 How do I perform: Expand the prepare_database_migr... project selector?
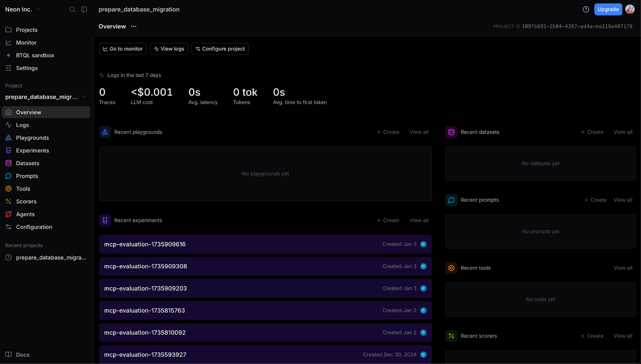click(x=46, y=97)
